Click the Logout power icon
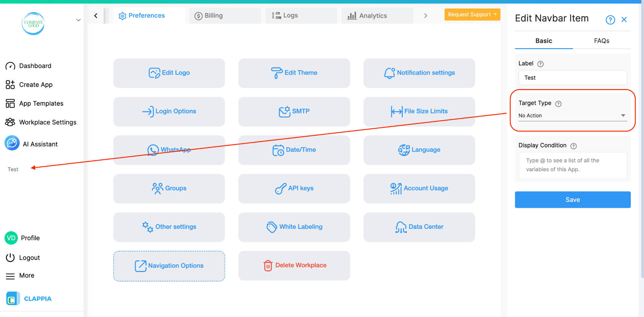This screenshot has width=644, height=317. point(10,258)
